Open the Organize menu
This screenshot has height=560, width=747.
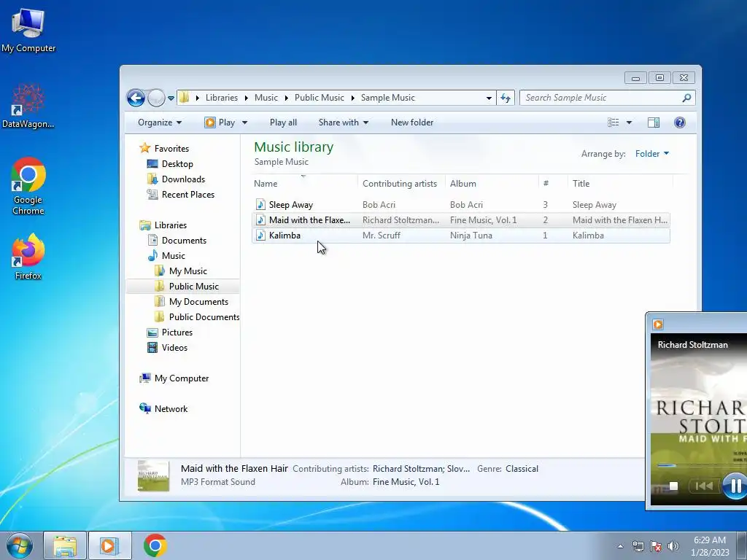pyautogui.click(x=160, y=122)
